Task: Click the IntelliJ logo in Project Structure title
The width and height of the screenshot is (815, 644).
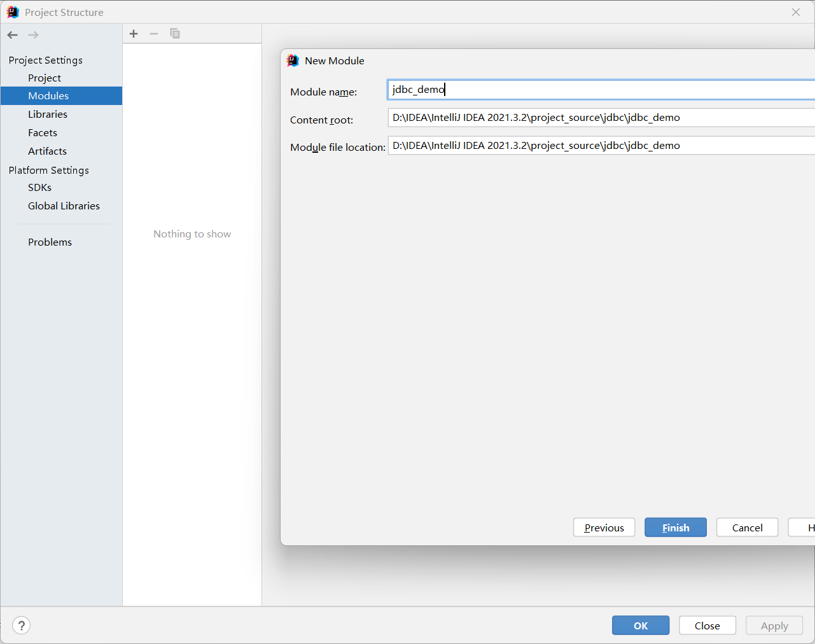Action: click(x=13, y=12)
